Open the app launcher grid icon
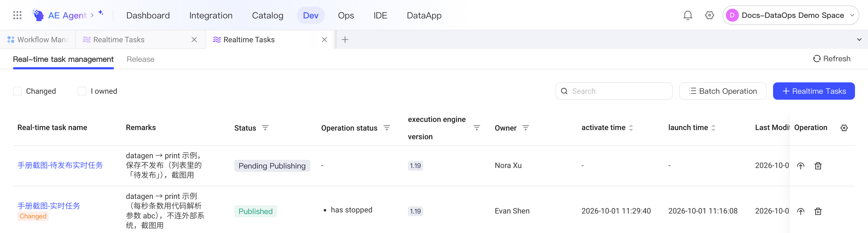 point(17,15)
